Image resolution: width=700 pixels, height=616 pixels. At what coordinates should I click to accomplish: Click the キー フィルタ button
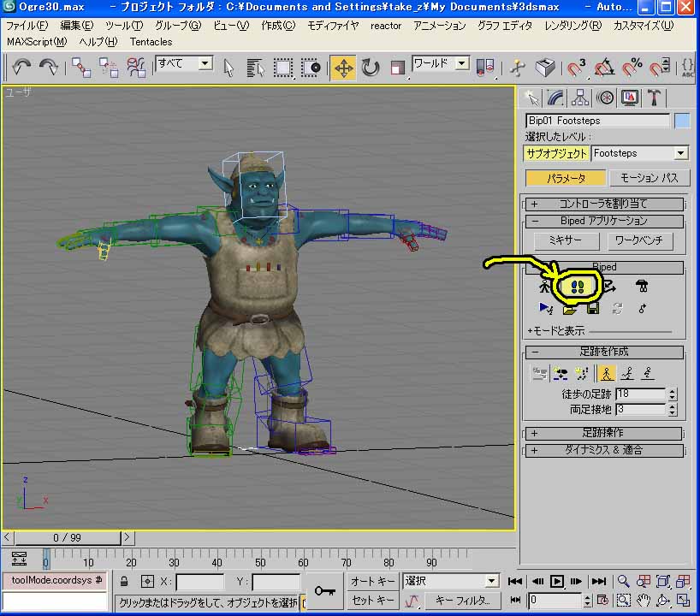(461, 601)
